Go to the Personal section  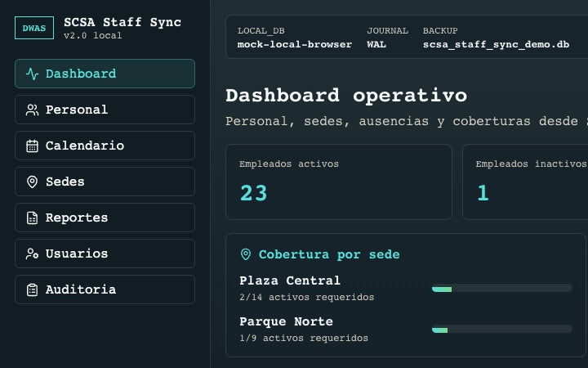coord(105,110)
